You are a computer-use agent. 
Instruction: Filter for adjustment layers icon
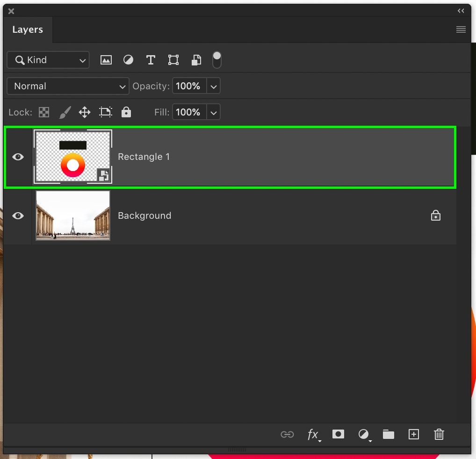(x=128, y=60)
